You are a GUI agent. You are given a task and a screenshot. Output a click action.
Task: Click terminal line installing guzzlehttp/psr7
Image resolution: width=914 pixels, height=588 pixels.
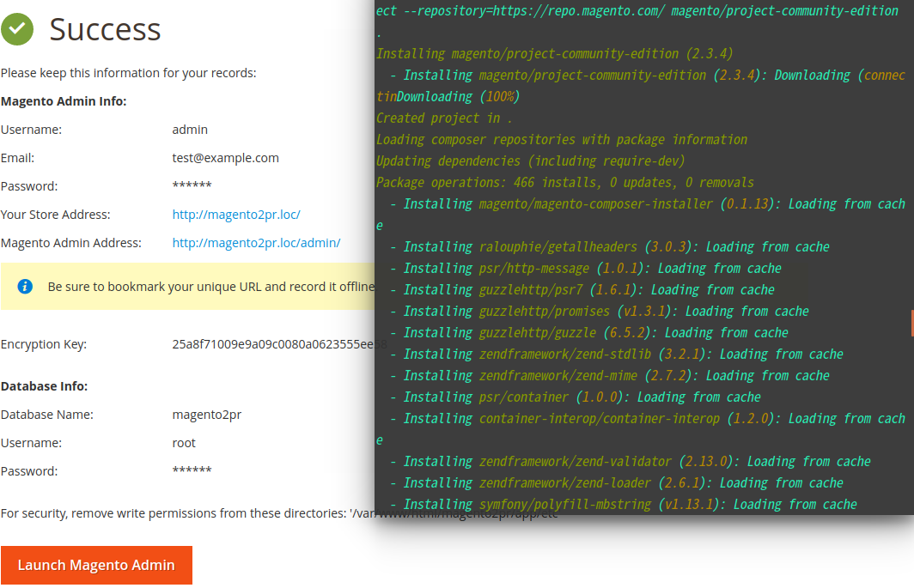tap(582, 289)
